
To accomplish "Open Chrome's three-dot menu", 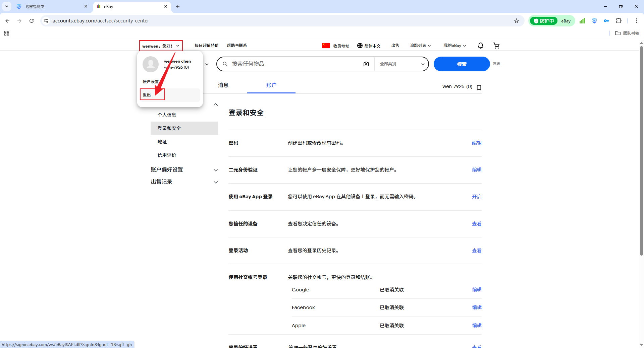I will coord(637,21).
